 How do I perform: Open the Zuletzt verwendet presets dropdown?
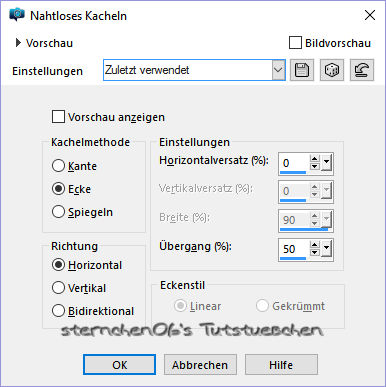coord(278,70)
